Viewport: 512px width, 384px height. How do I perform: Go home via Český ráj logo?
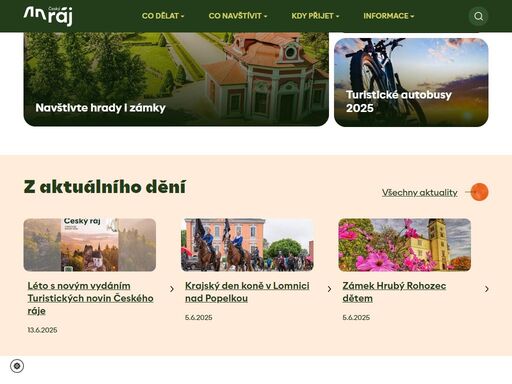pos(48,16)
